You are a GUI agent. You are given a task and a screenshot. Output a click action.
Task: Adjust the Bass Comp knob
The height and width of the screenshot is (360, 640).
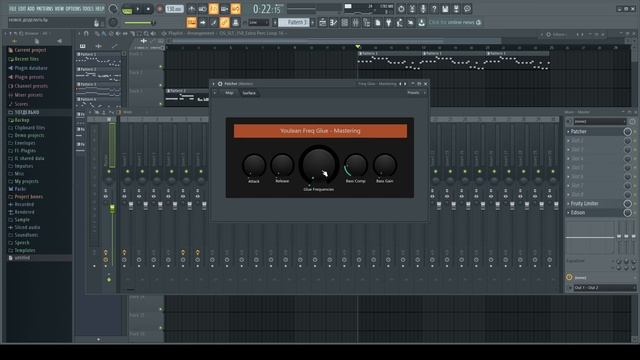pyautogui.click(x=356, y=165)
